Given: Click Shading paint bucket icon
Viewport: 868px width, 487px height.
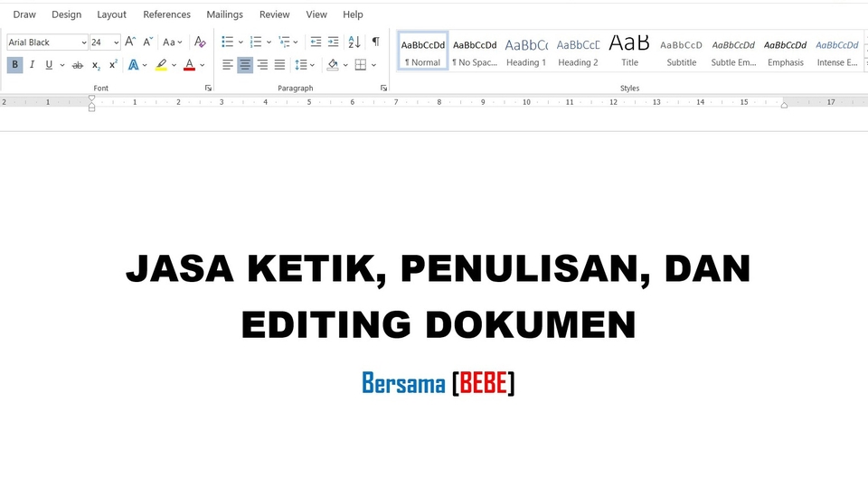Looking at the screenshot, I should point(333,65).
